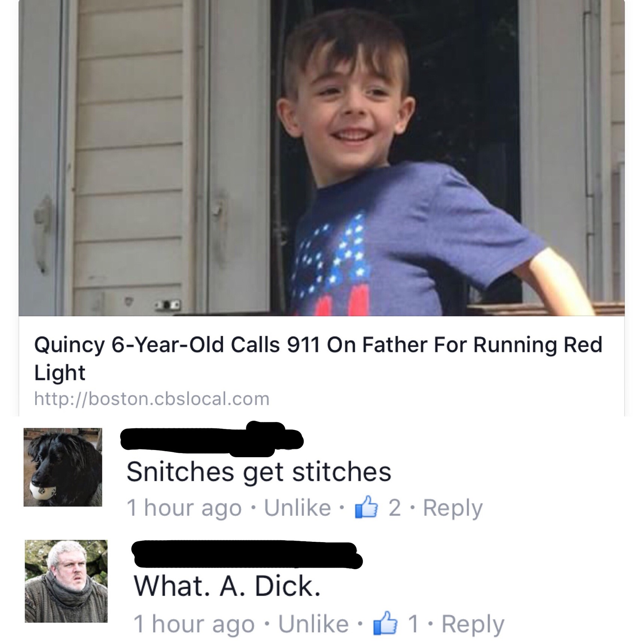This screenshot has width=644, height=644.
Task: Select the 'Snitches get stitches' comment text
Action: [x=259, y=471]
